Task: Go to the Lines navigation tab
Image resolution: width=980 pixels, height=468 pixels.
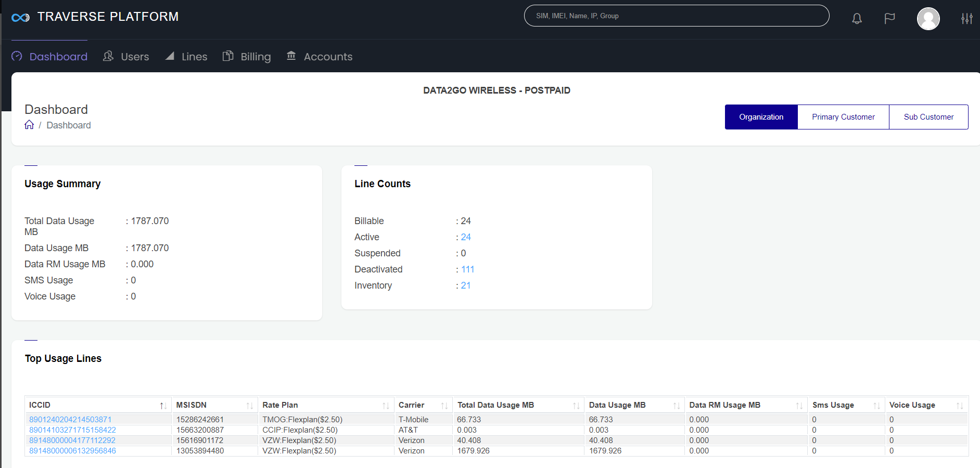Action: tap(186, 57)
